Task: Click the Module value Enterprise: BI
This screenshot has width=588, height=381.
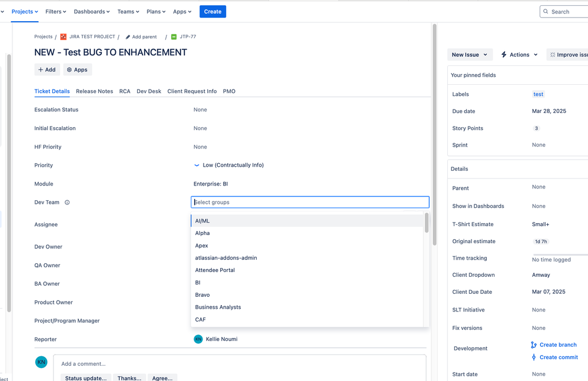Action: point(211,184)
